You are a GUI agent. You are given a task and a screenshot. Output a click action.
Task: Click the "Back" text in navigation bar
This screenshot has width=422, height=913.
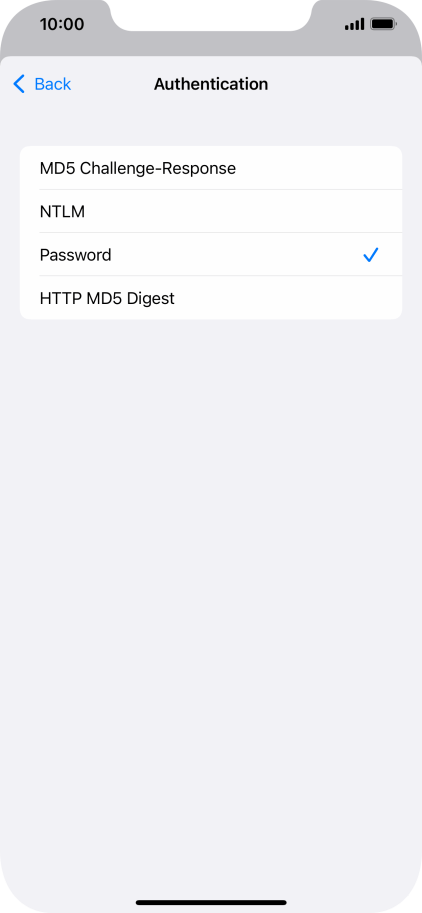tap(53, 84)
